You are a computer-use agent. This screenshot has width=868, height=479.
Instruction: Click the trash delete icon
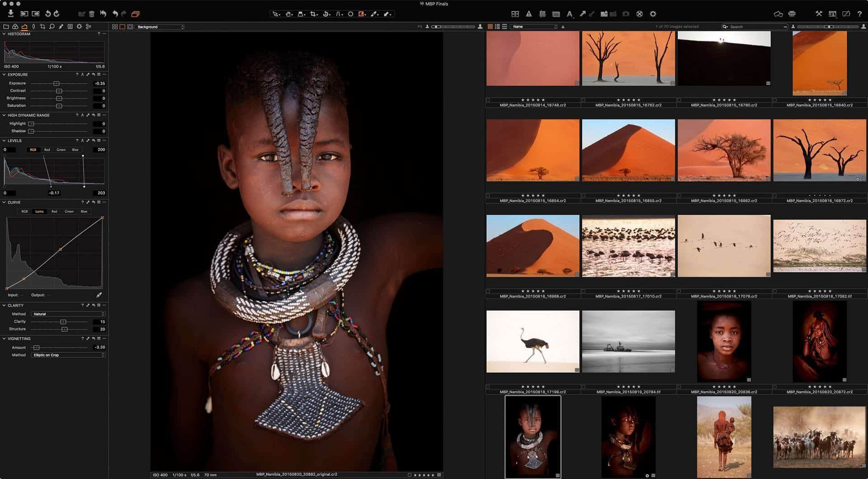click(x=92, y=14)
